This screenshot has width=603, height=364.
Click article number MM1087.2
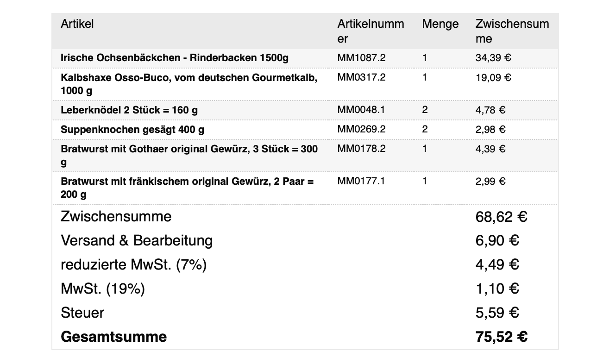pyautogui.click(x=361, y=58)
